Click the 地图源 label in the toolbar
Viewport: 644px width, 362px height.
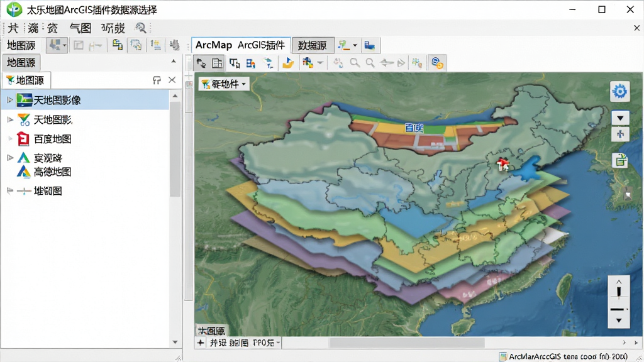pos(21,45)
